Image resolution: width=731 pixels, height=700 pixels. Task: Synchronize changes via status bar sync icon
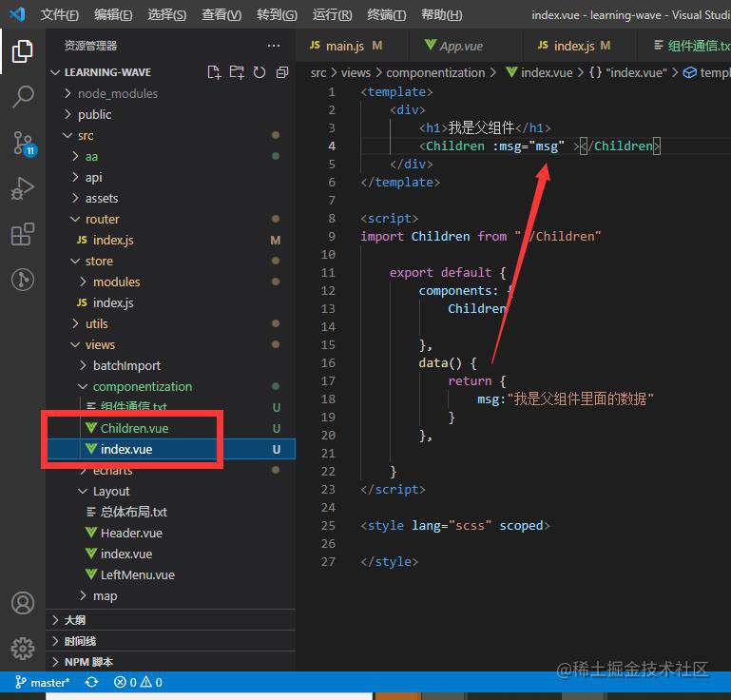[92, 683]
